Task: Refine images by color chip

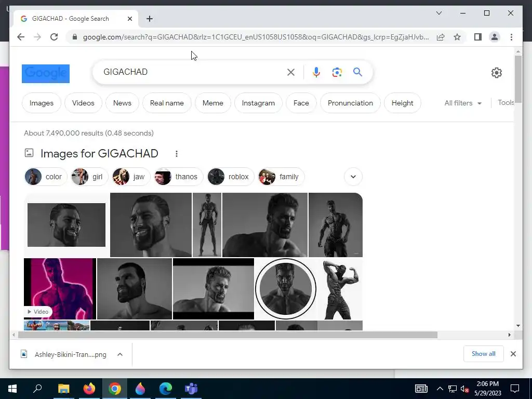Action: pyautogui.click(x=46, y=177)
